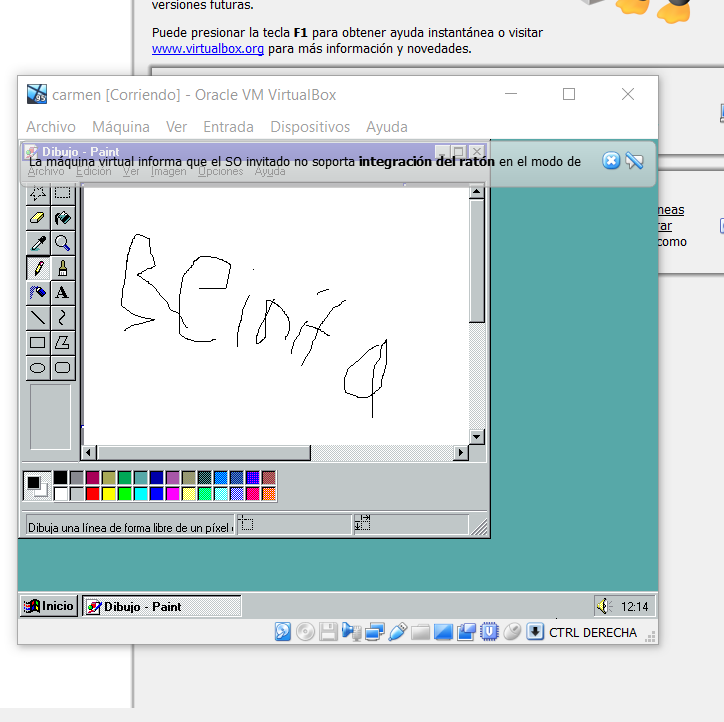Open the Inicio start button
The width and height of the screenshot is (724, 722).
pos(49,606)
